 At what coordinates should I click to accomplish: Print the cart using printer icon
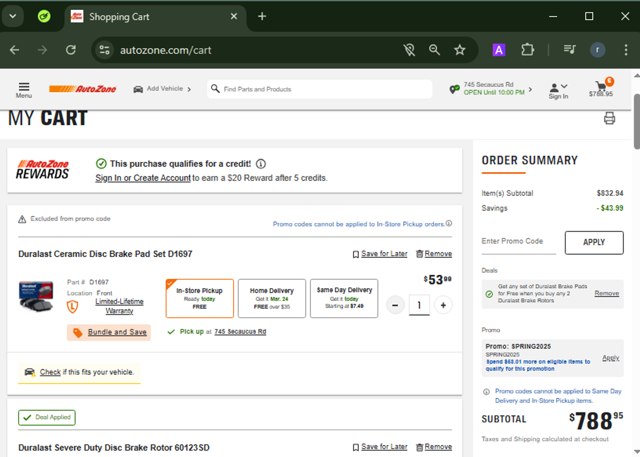point(609,119)
